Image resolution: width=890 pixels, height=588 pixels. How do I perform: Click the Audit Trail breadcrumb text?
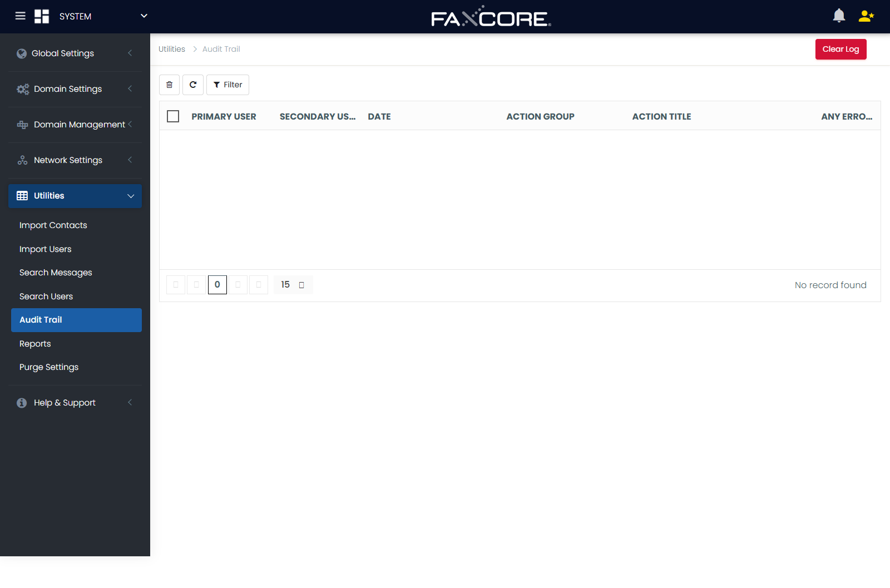pos(221,49)
